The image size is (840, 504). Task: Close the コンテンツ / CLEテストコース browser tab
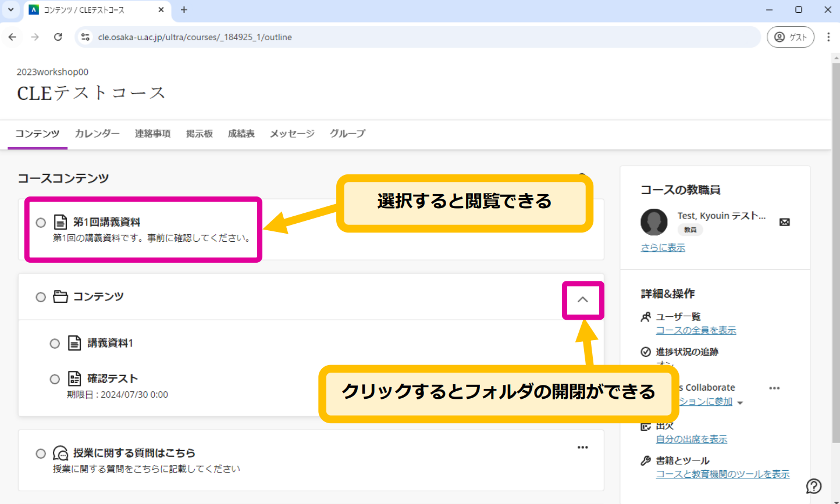coord(161,10)
